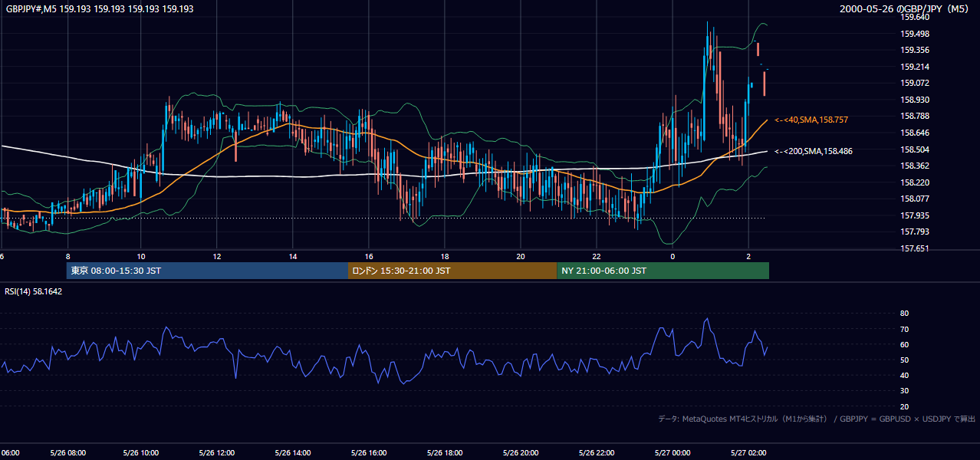Click the <-<40,SMA,158.757 orange label

pos(811,120)
